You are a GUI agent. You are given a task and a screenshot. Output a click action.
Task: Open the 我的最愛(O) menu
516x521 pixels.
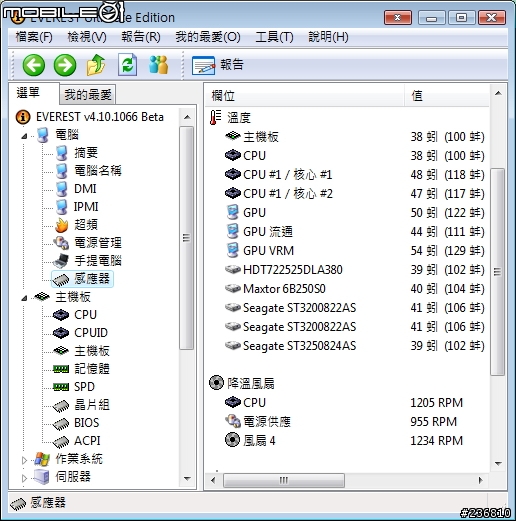click(208, 37)
